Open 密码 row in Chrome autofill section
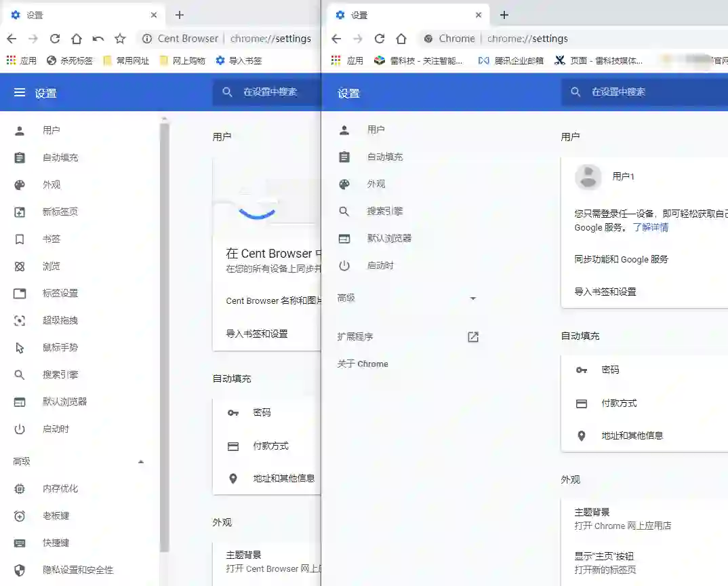The height and width of the screenshot is (586, 728). (645, 370)
